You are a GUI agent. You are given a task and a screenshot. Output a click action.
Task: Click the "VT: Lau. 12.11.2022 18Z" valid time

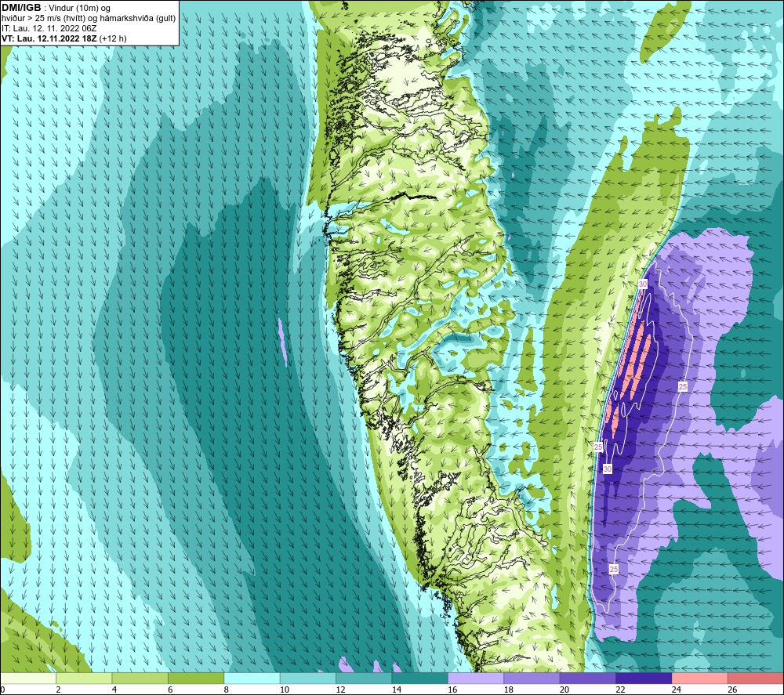[49, 38]
